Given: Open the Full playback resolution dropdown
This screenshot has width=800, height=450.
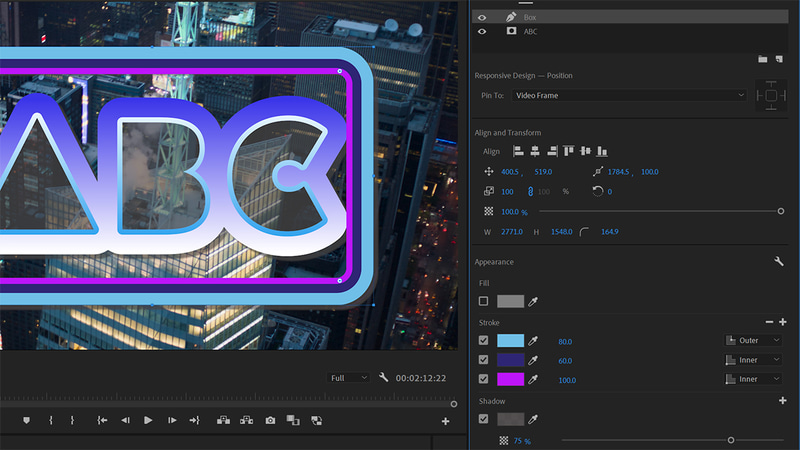Looking at the screenshot, I should pyautogui.click(x=350, y=378).
